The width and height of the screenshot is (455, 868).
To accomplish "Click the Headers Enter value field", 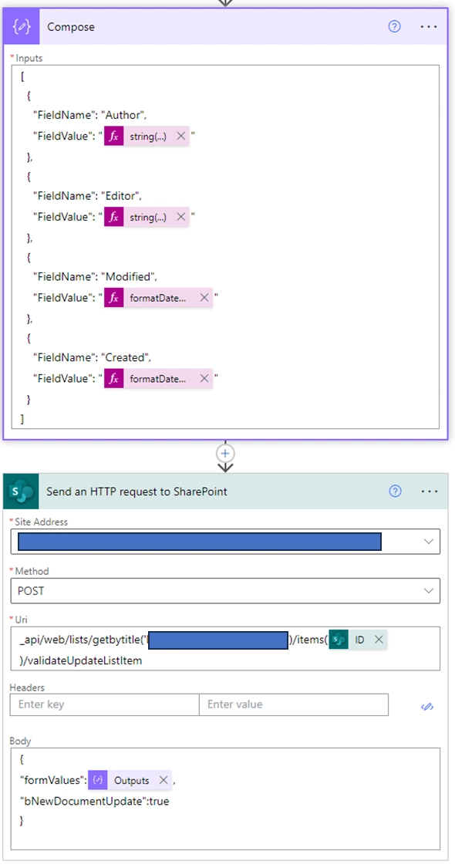I will click(293, 704).
